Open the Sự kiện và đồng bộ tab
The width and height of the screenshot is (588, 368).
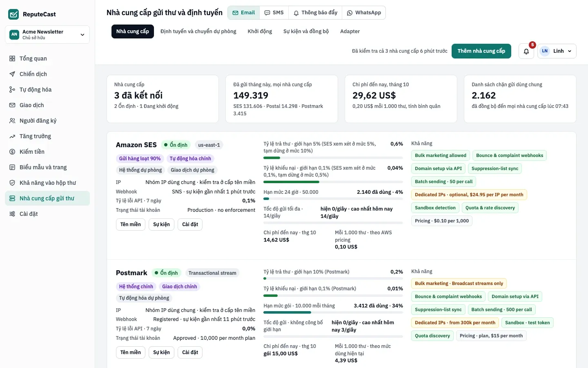306,31
